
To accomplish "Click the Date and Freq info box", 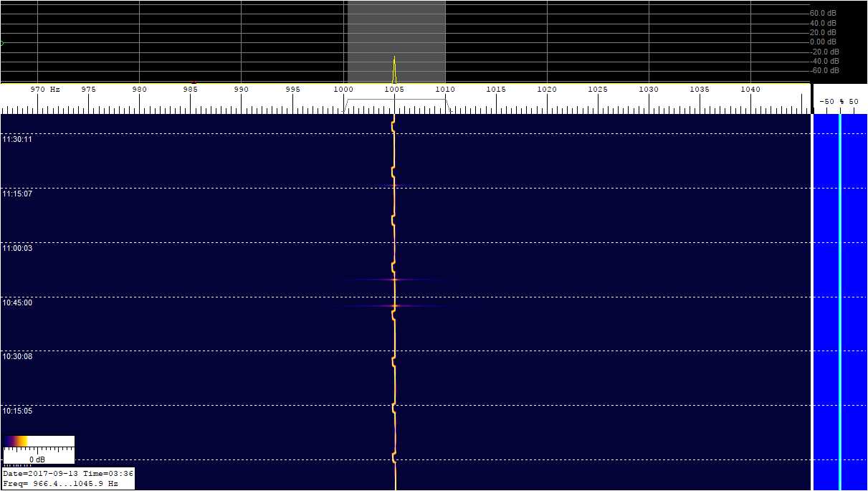I will click(x=67, y=479).
